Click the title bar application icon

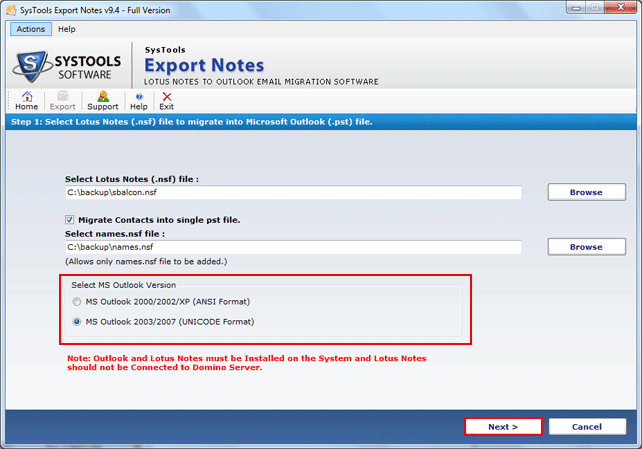pyautogui.click(x=11, y=10)
